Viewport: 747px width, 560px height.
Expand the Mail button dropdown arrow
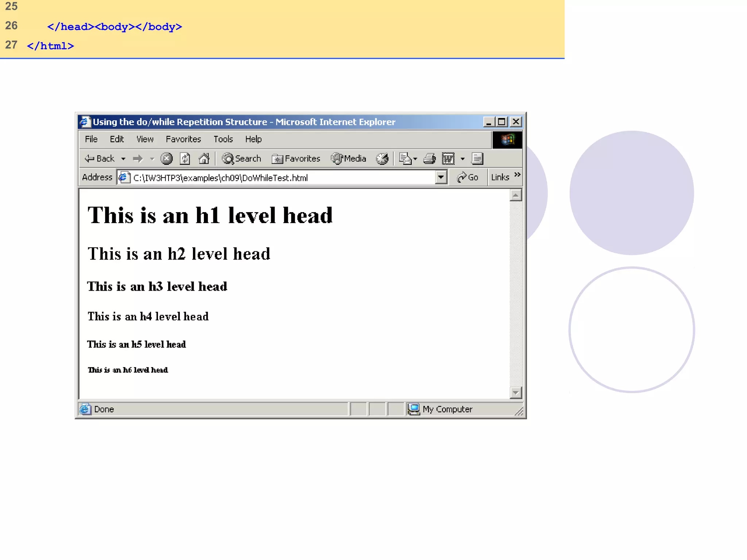coord(415,159)
